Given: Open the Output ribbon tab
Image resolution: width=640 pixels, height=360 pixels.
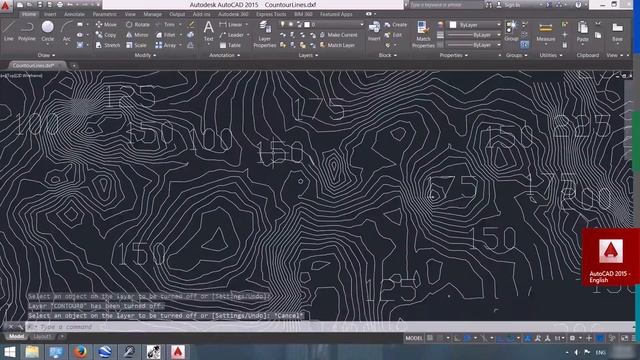Looking at the screenshot, I should pyautogui.click(x=177, y=14).
